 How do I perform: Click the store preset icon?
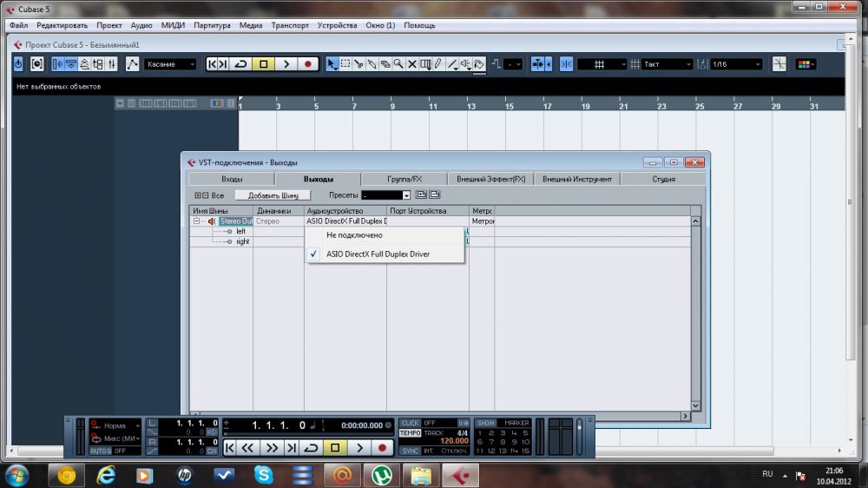421,195
